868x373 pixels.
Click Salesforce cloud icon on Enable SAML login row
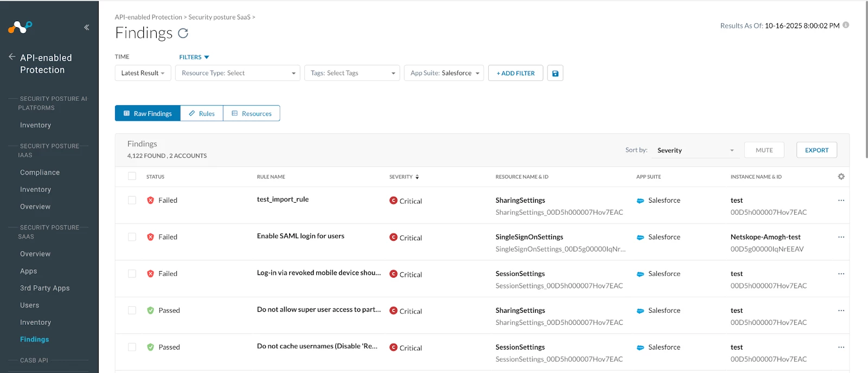(640, 237)
